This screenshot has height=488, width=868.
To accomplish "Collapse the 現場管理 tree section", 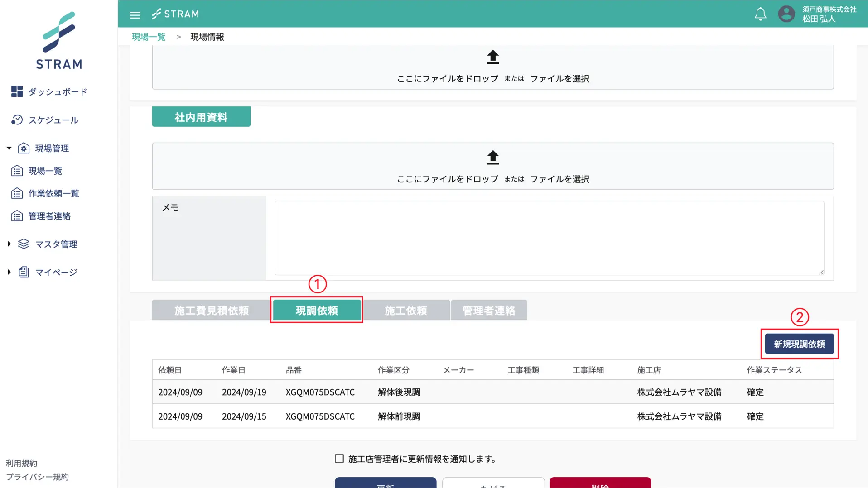I will [x=9, y=148].
